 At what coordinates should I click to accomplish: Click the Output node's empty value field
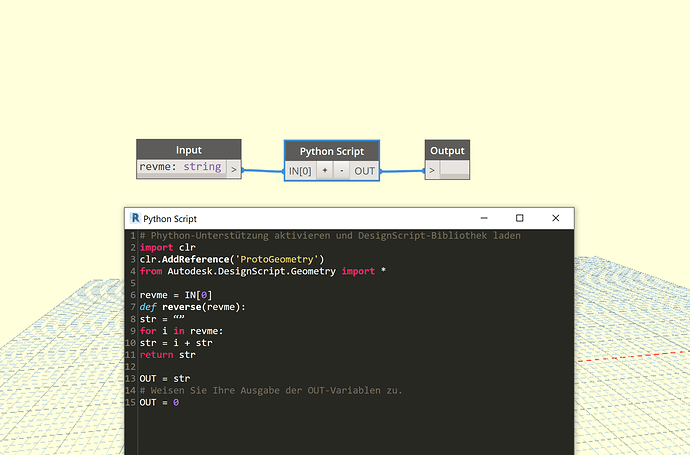tap(455, 168)
